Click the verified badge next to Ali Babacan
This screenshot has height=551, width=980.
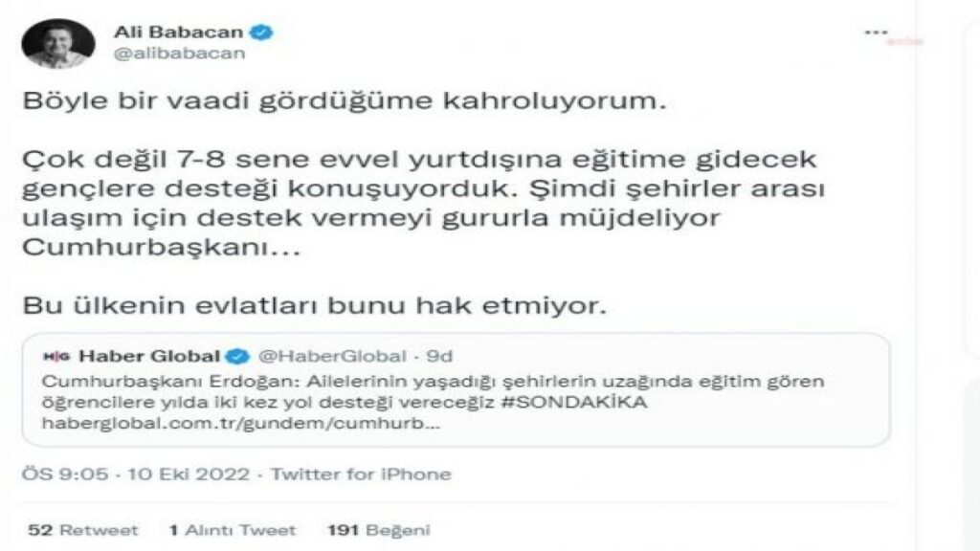pyautogui.click(x=261, y=32)
